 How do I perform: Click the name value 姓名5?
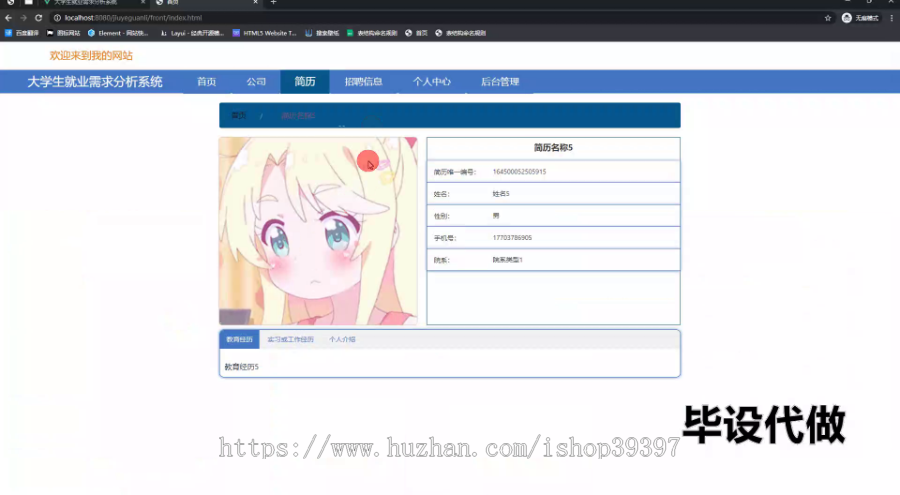click(501, 194)
